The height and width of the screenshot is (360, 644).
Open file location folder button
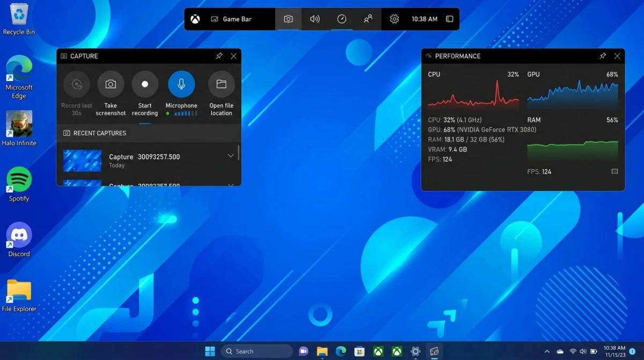[221, 93]
